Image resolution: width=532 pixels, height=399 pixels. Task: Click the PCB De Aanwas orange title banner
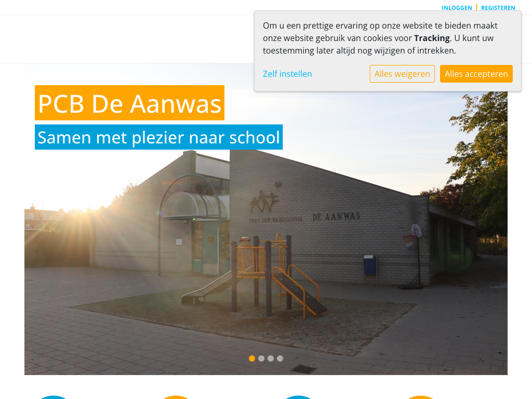click(x=129, y=103)
